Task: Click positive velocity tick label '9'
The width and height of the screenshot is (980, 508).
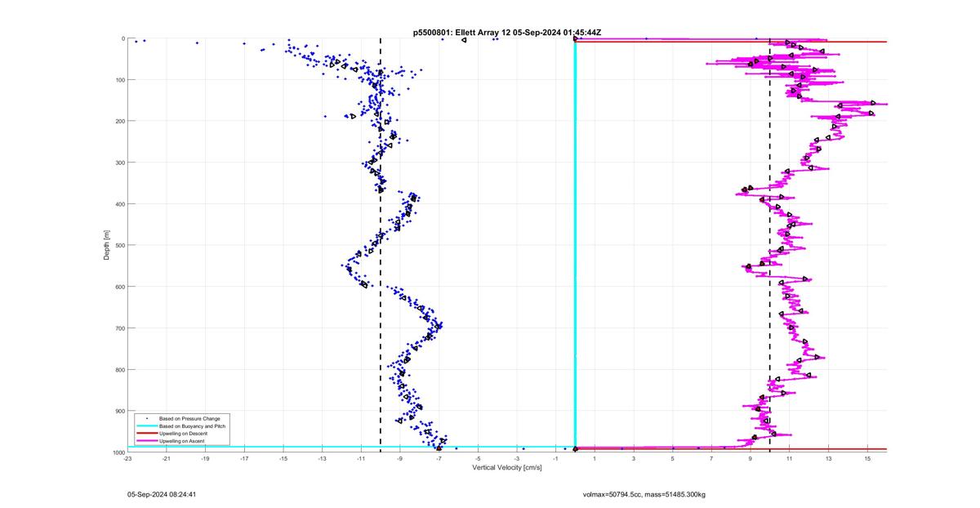Action: pyautogui.click(x=751, y=459)
